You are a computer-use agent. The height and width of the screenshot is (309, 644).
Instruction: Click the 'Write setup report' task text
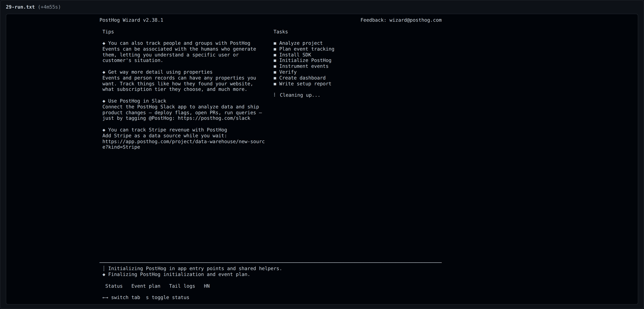305,84
